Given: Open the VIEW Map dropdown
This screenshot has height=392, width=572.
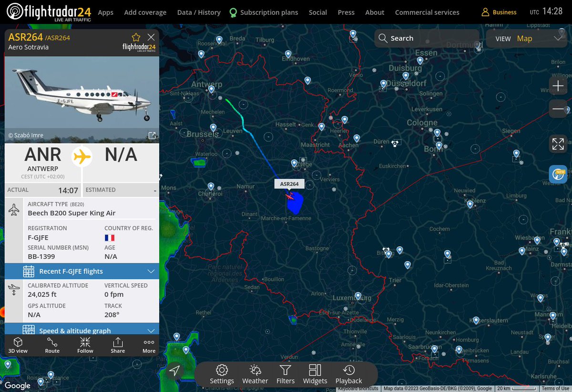Looking at the screenshot, I should click(527, 39).
